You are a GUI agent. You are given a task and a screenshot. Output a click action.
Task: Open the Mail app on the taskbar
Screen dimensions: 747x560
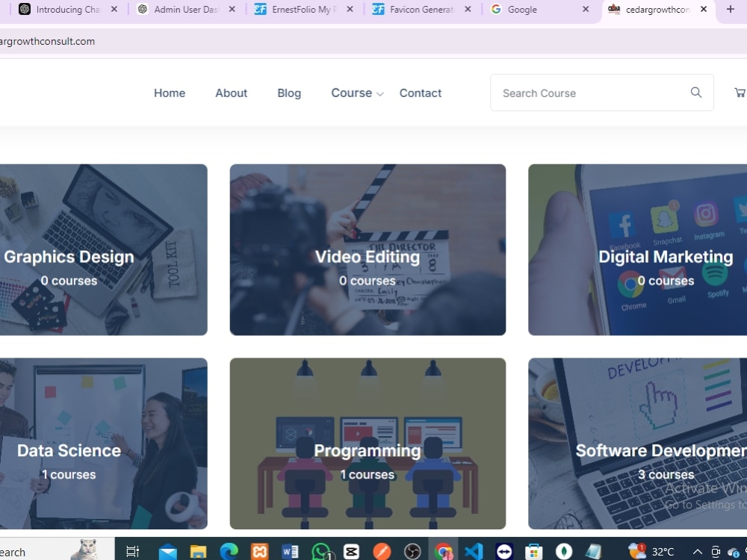[167, 552]
